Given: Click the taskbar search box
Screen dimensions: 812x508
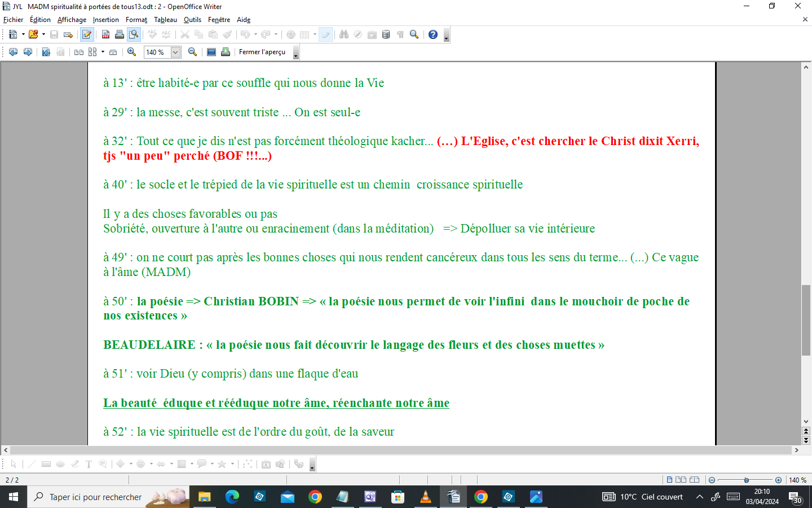Looking at the screenshot, I should pyautogui.click(x=108, y=497).
